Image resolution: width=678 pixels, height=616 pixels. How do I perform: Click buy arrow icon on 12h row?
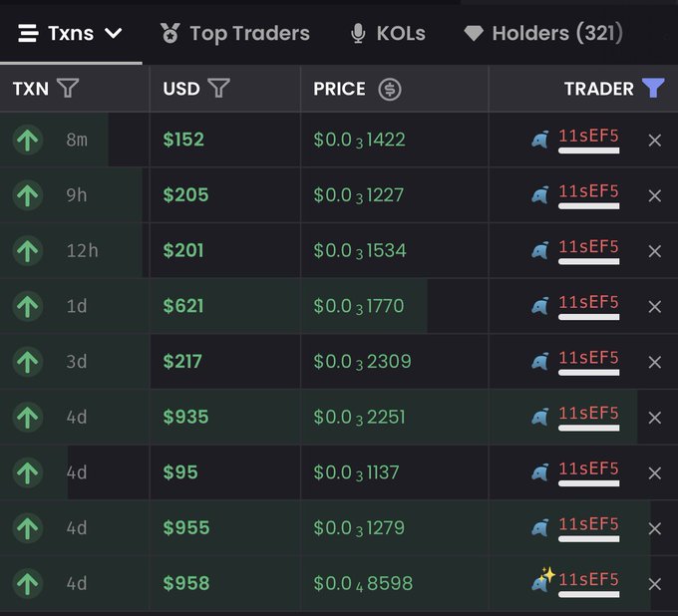coord(28,251)
